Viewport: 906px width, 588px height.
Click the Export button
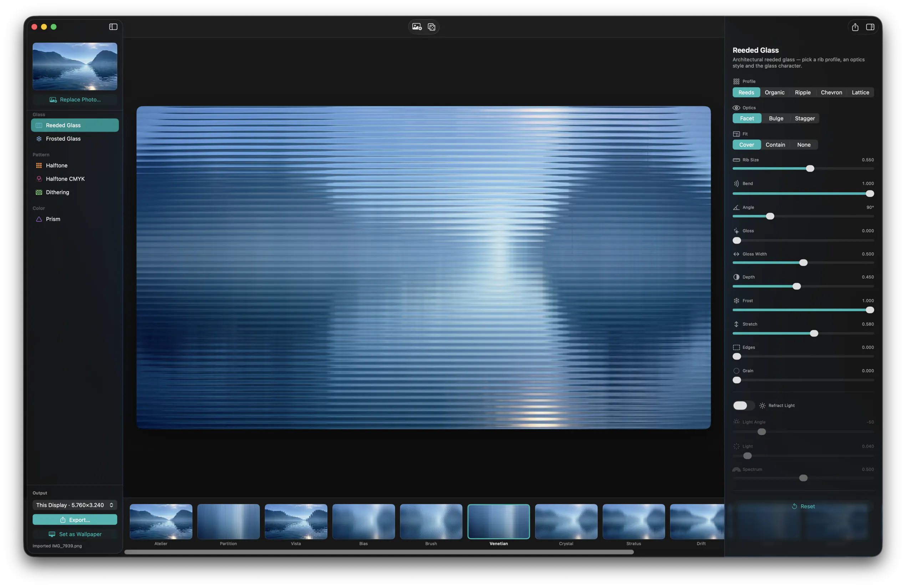[x=75, y=520]
